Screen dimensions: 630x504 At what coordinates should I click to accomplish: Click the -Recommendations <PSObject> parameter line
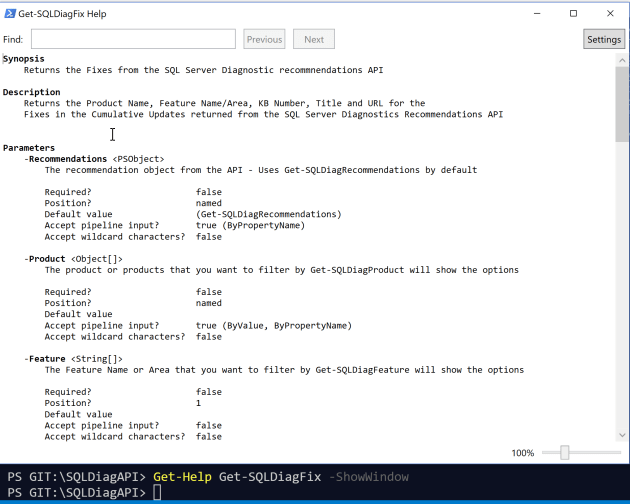(94, 159)
